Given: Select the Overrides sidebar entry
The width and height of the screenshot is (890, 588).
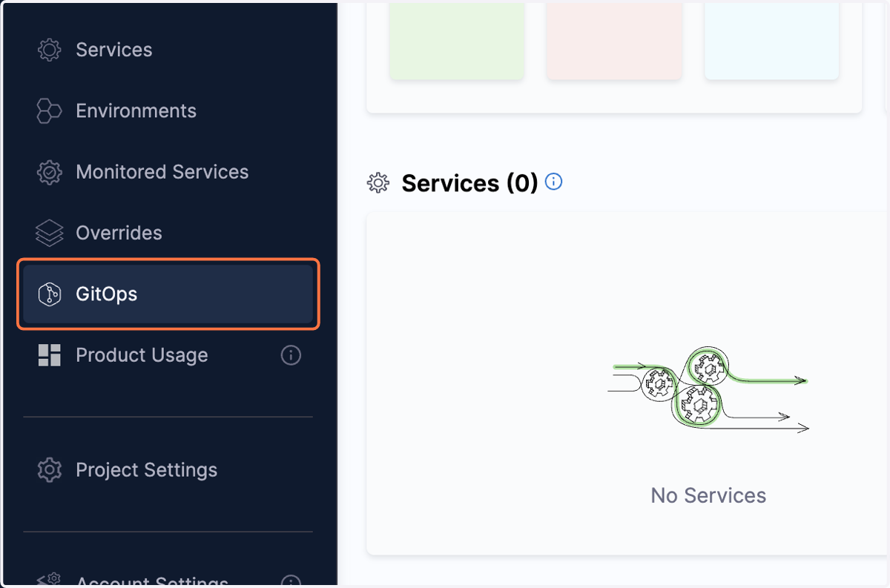Looking at the screenshot, I should [x=168, y=233].
